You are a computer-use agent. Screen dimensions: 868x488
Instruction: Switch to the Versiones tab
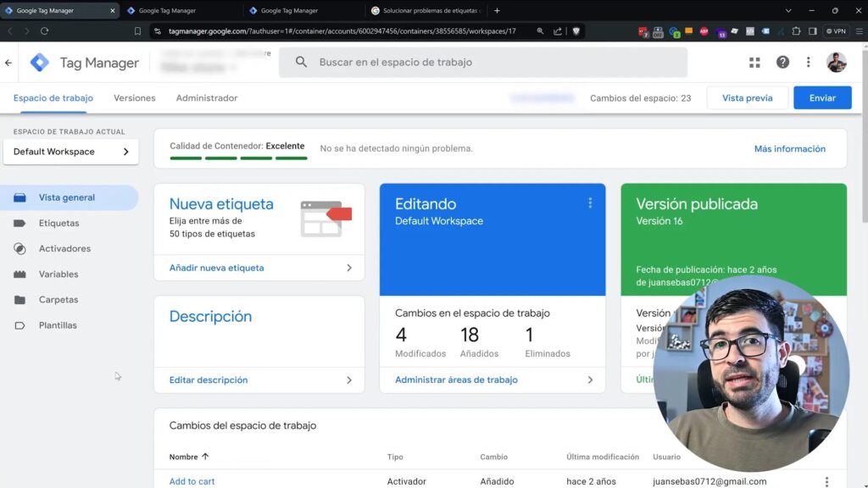[x=135, y=98]
